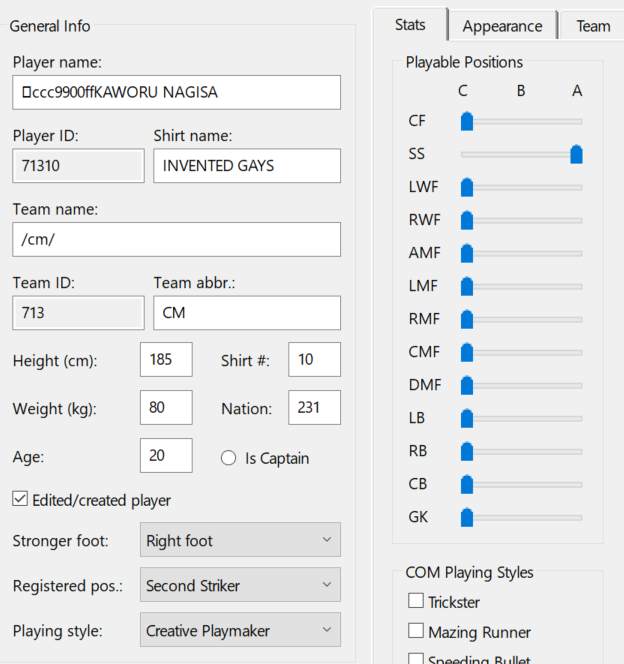This screenshot has height=664, width=624.
Task: Click the DMF position slider handle
Action: tap(467, 385)
